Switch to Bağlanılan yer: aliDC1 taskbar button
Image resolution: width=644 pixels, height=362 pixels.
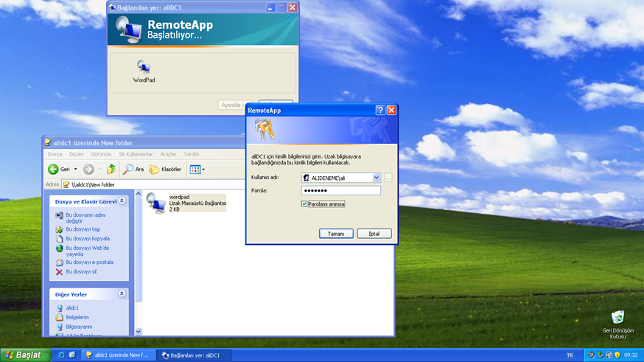point(195,355)
